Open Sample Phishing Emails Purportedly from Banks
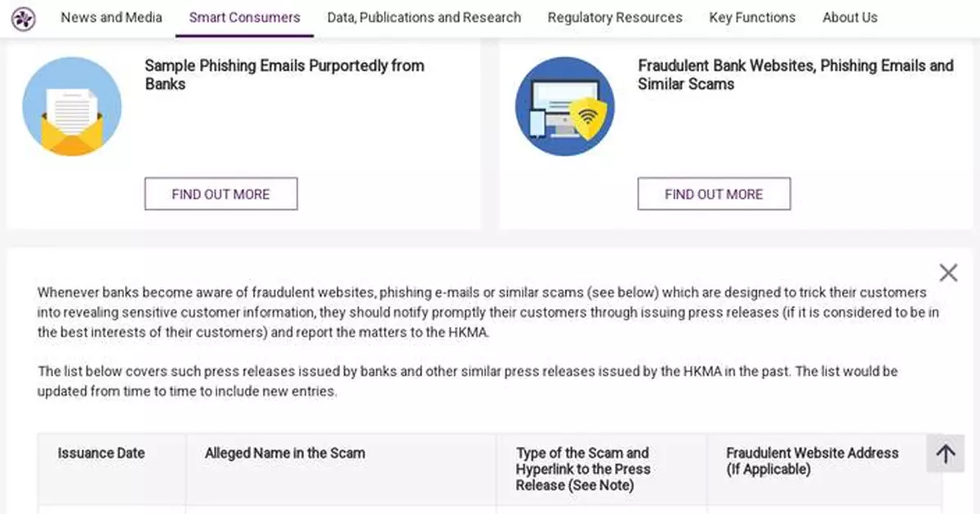 (x=284, y=74)
